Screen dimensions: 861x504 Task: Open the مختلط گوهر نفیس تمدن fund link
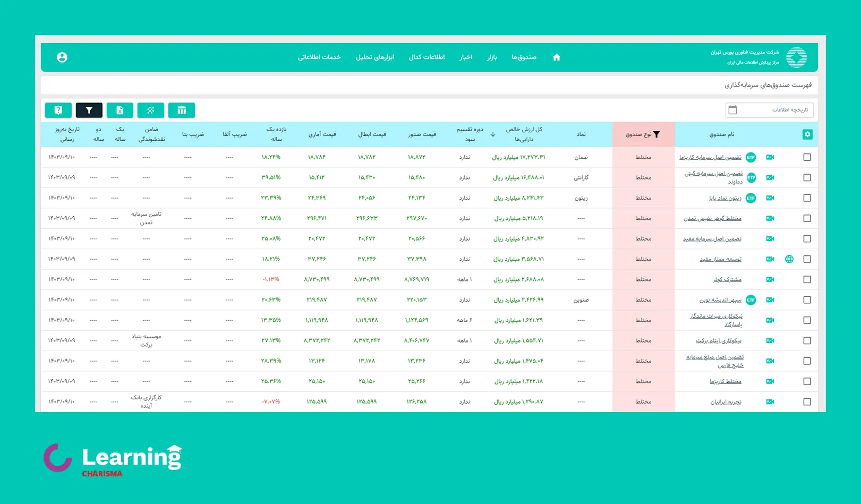(x=712, y=218)
